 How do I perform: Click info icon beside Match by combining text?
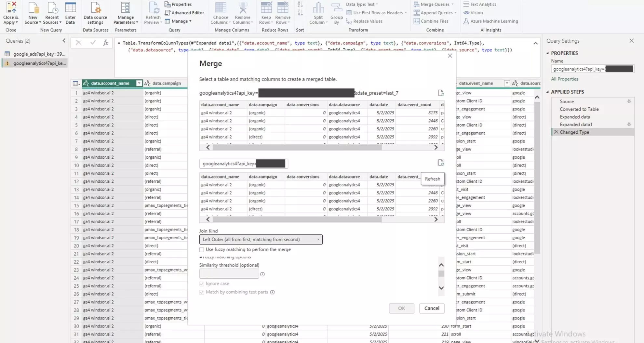click(x=273, y=292)
